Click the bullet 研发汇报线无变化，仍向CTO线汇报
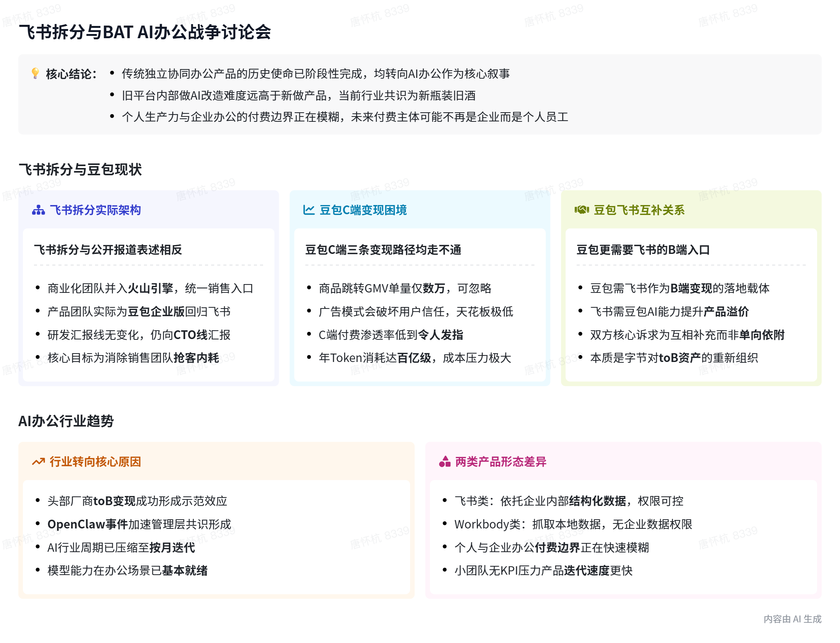This screenshot has height=643, width=840. [139, 335]
